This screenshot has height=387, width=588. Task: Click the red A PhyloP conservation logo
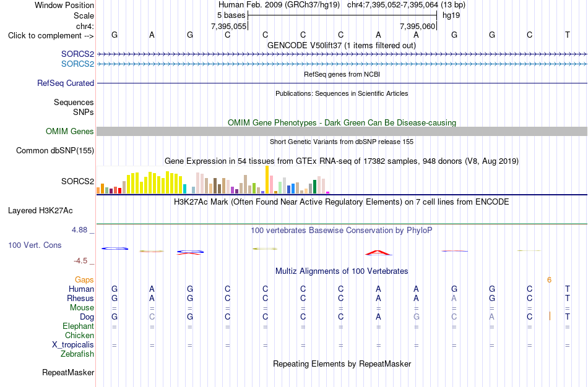pyautogui.click(x=379, y=253)
